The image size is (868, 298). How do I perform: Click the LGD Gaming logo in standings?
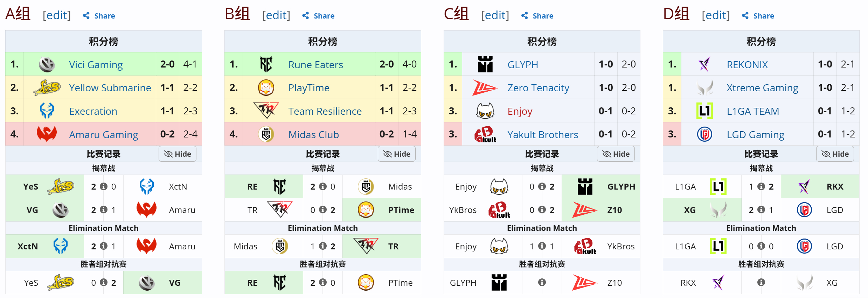click(x=704, y=134)
